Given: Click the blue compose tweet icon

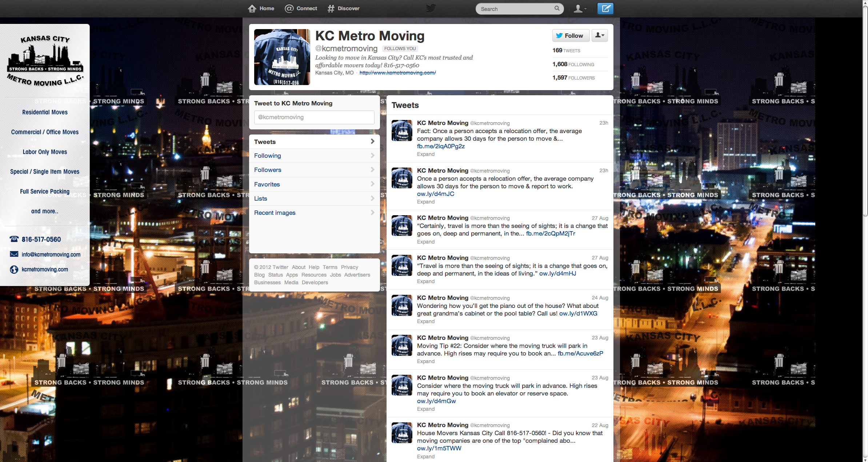Looking at the screenshot, I should coord(605,8).
